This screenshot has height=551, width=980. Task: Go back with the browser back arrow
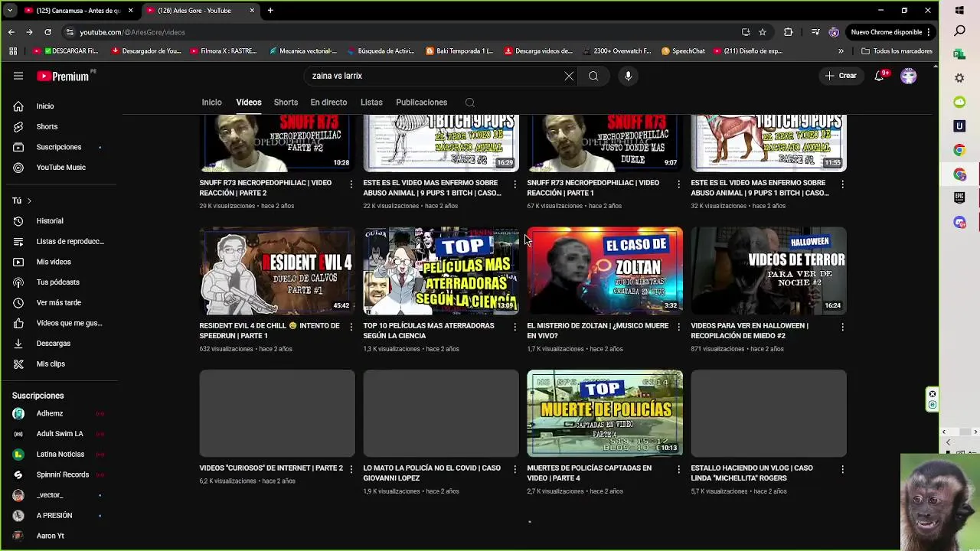[11, 32]
